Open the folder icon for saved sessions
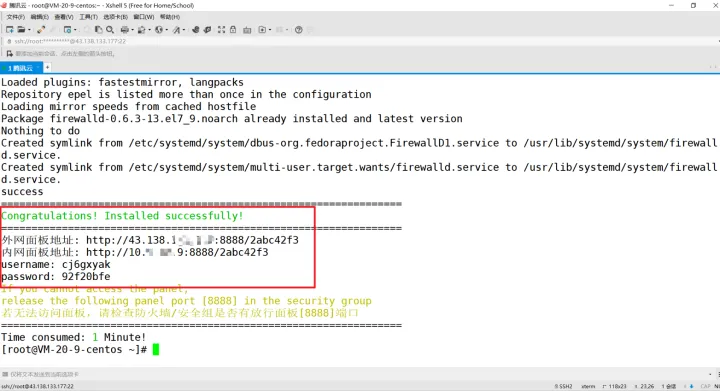Image resolution: width=720 pixels, height=391 pixels. click(21, 30)
